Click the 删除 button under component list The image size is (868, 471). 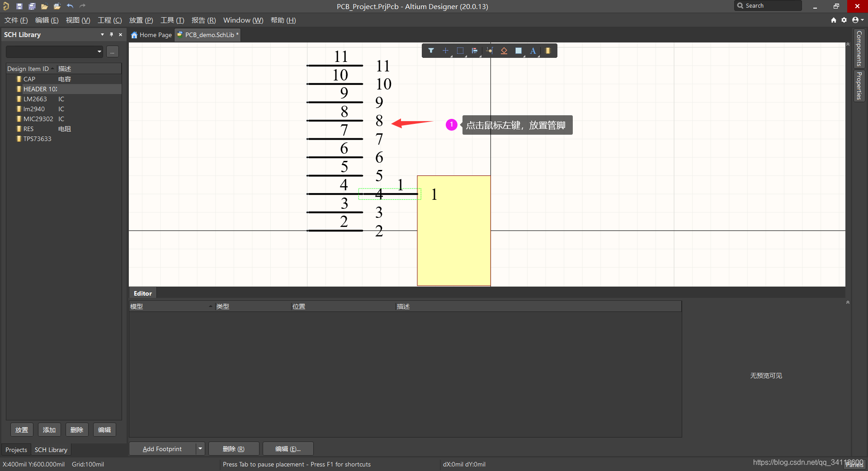[77, 430]
